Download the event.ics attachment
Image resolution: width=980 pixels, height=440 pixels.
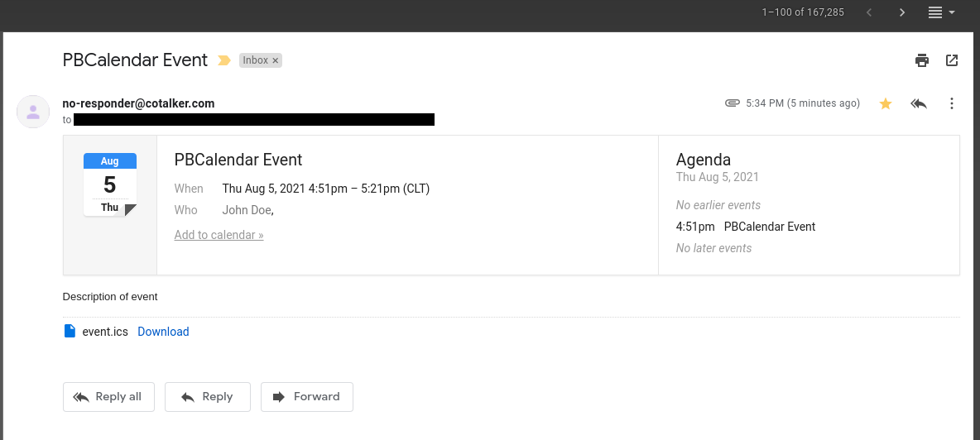pyautogui.click(x=163, y=332)
